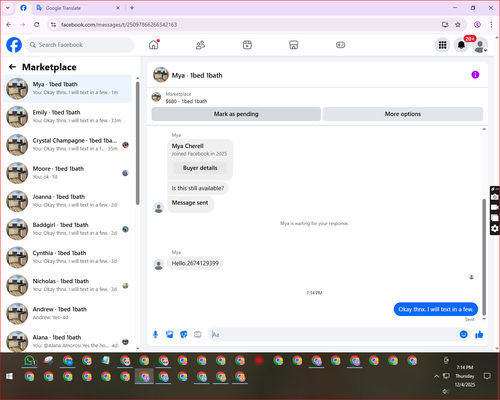Open the notifications bell

[461, 45]
